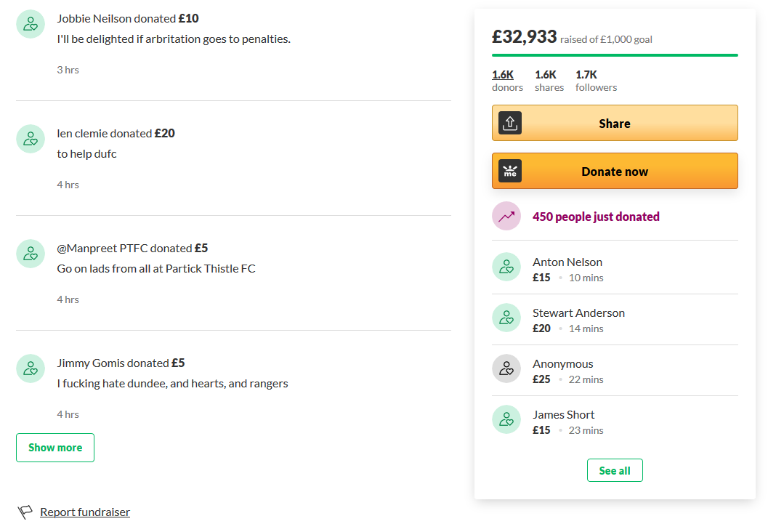Click the crown 'me' donate icon

[509, 171]
